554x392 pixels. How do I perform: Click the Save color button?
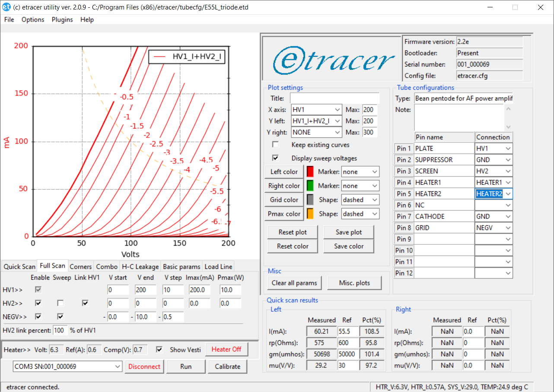pyautogui.click(x=349, y=246)
